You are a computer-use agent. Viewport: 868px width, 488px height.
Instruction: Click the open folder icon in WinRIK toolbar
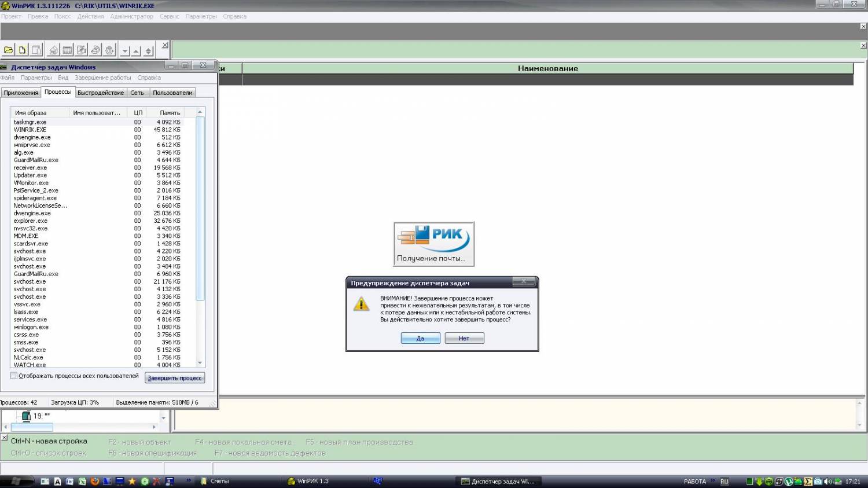click(8, 50)
